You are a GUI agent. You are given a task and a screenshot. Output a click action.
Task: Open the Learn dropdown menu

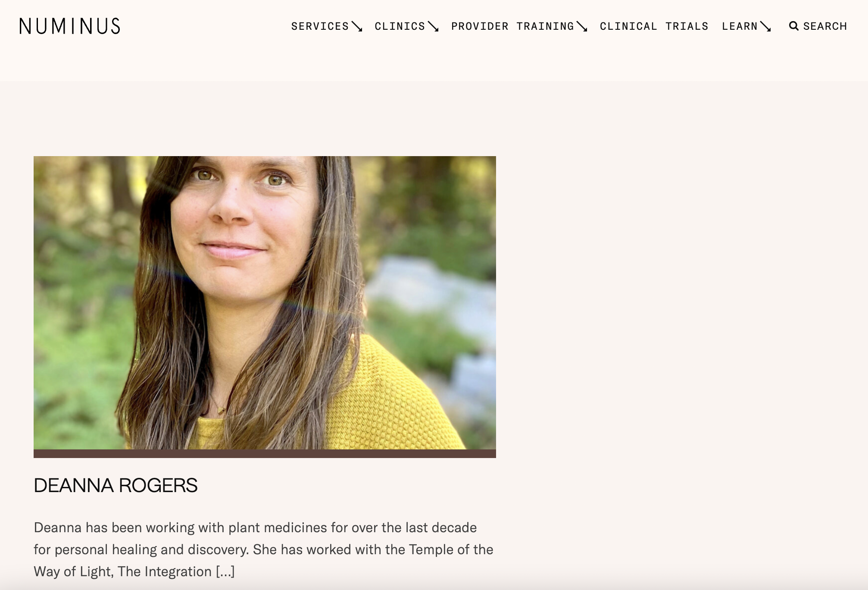tap(747, 26)
